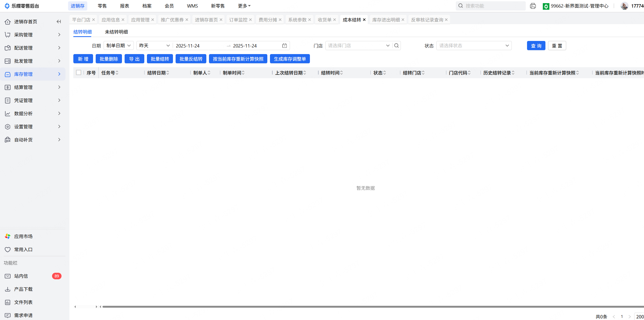Open the 制单日期 date type dropdown
The image size is (644, 320).
119,46
